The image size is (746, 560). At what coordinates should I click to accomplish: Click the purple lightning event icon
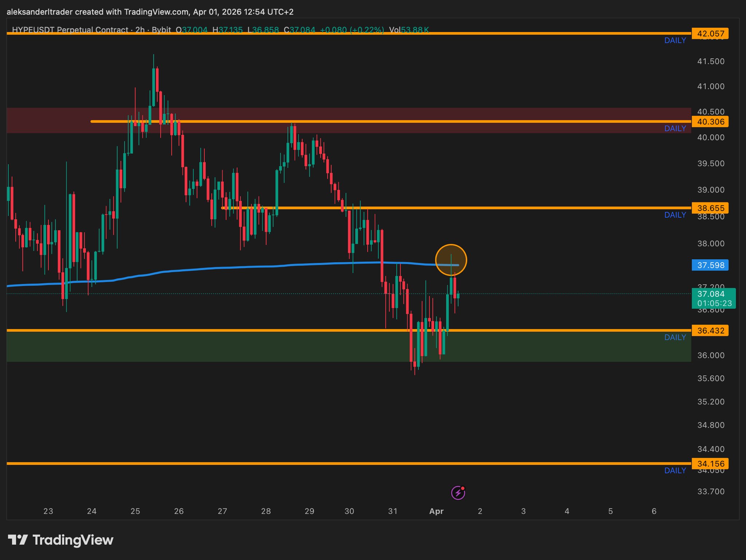[458, 493]
